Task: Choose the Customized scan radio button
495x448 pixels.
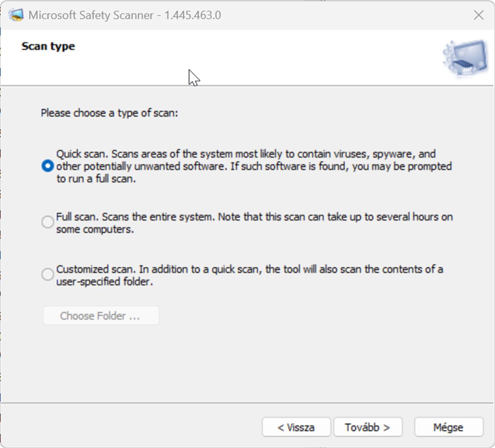Action: pos(48,274)
